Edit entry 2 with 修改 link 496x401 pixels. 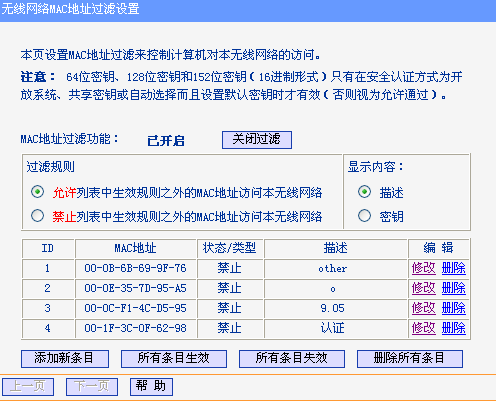pos(423,288)
